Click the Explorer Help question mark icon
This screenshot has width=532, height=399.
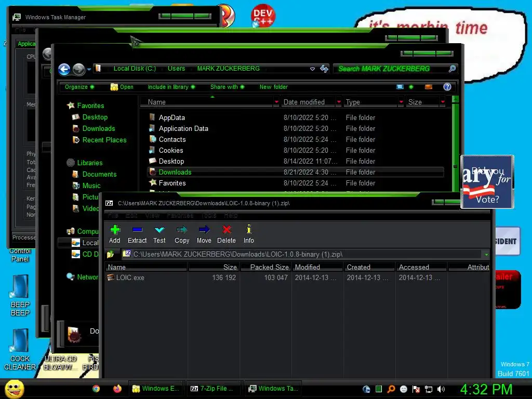click(x=447, y=87)
